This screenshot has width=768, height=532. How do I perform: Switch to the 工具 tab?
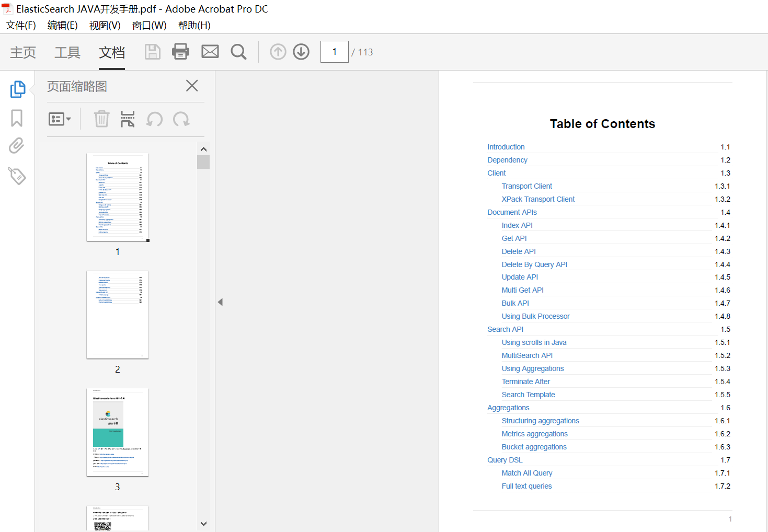67,52
